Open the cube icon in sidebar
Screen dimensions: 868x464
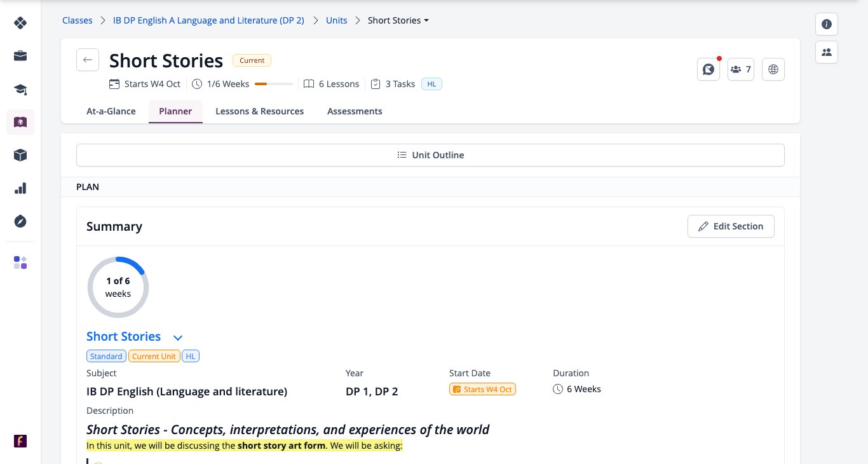(20, 155)
